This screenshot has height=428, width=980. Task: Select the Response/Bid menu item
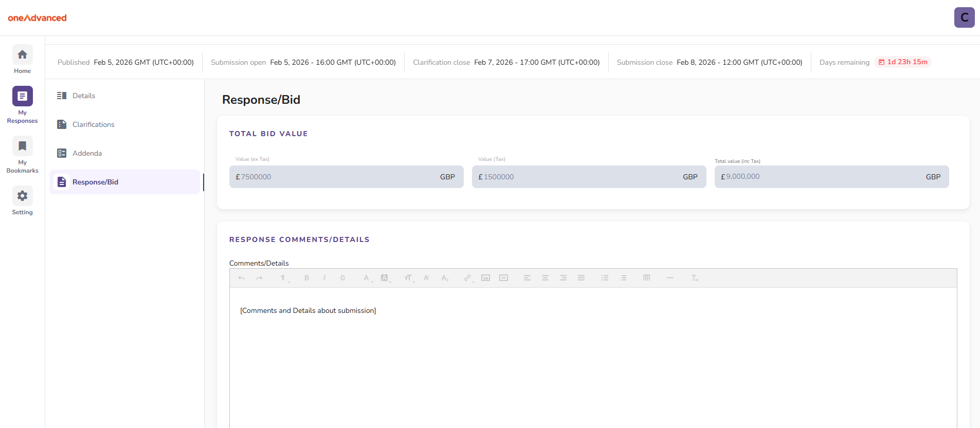(124, 182)
